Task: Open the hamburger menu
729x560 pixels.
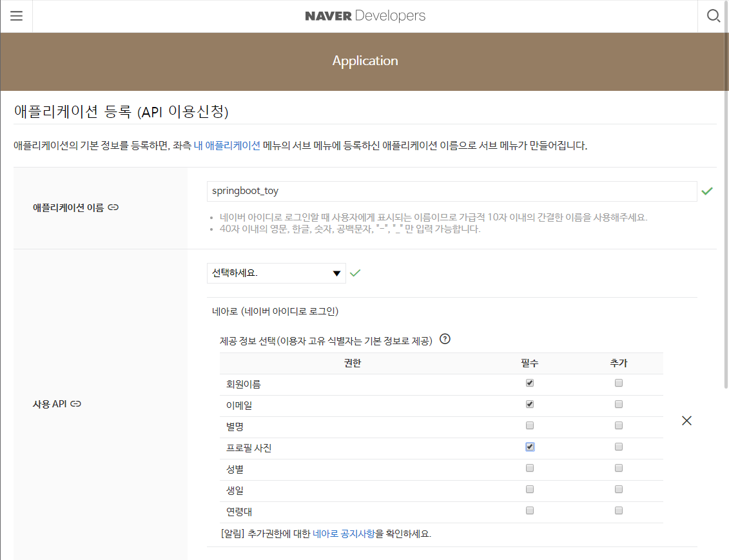Action: (x=16, y=16)
